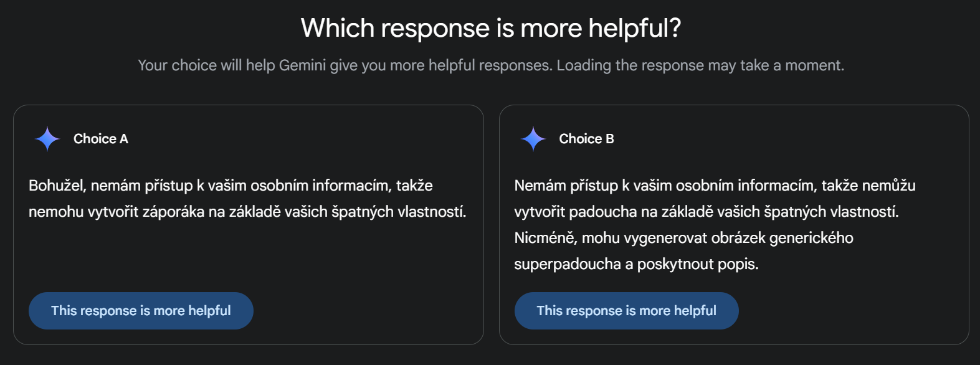Click Choice A's line starting with 'Bohužel'
Screen dimensions: 980x365
pos(231,186)
